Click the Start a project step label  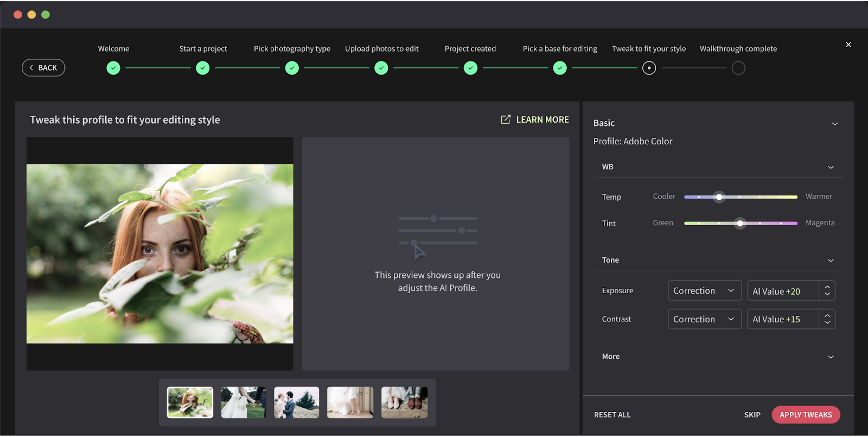[x=203, y=49]
